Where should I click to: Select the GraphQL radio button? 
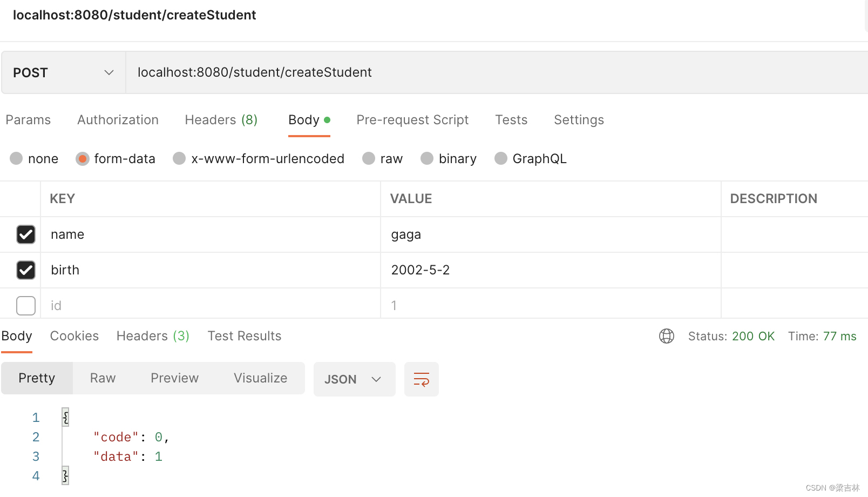(501, 158)
